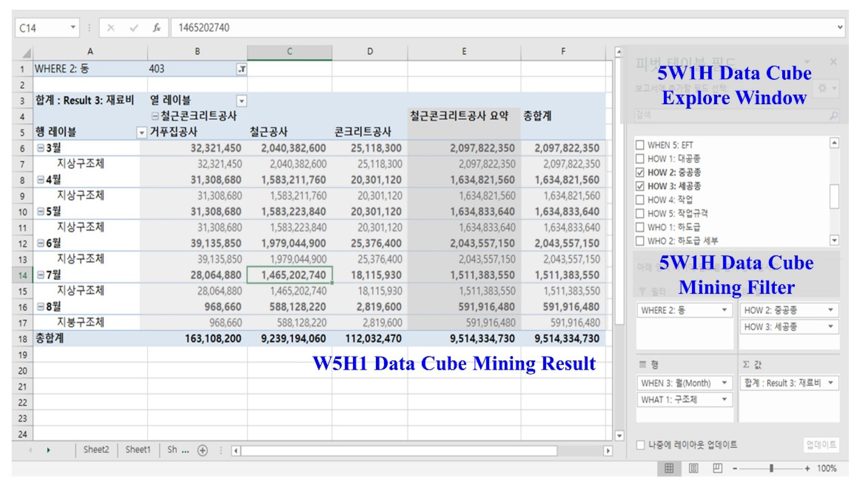Screen dimensions: 868x487
Task: Switch to Normal view icon in status bar
Action: 669,468
